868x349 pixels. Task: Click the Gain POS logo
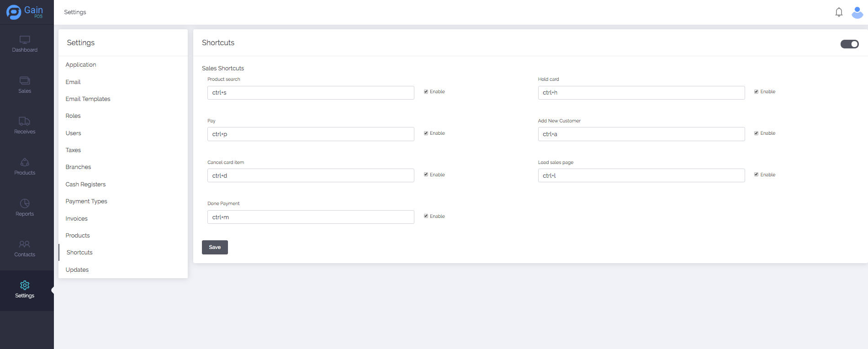point(25,12)
